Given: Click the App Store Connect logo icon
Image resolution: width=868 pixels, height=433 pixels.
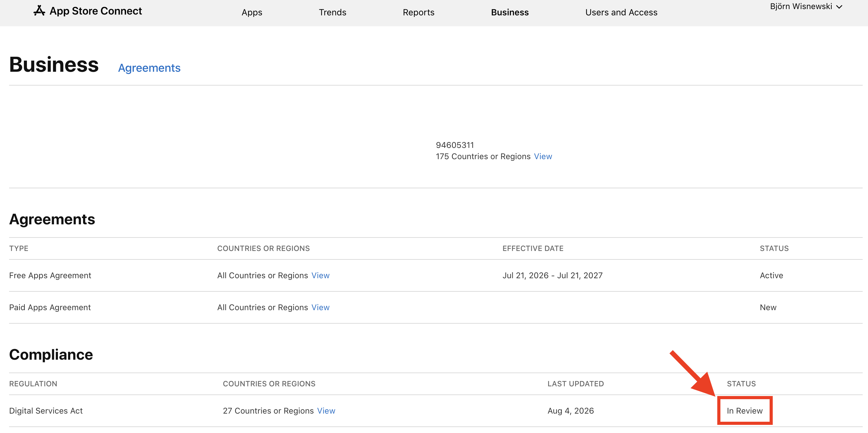Looking at the screenshot, I should click(x=39, y=11).
